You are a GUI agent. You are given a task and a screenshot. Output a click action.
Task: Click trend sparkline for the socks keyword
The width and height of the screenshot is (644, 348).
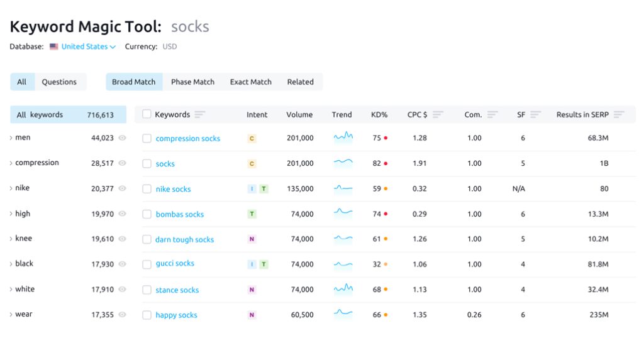coord(343,163)
